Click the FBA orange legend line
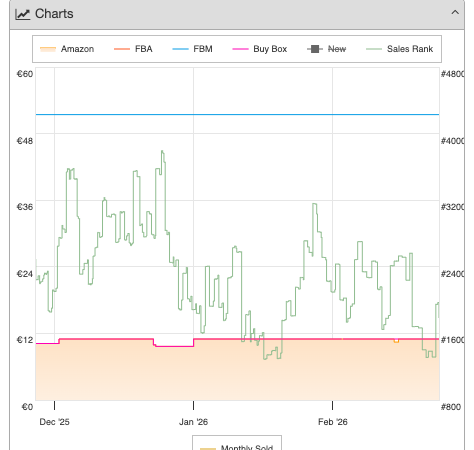 [x=122, y=49]
